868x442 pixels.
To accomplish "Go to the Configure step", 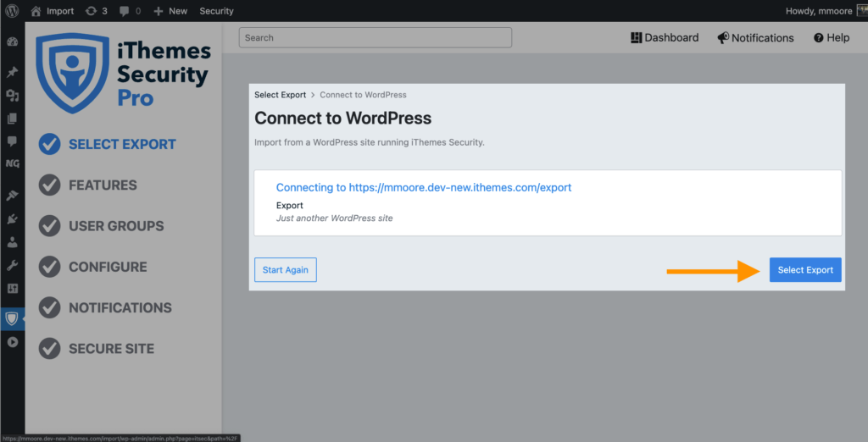I will pos(93,267).
